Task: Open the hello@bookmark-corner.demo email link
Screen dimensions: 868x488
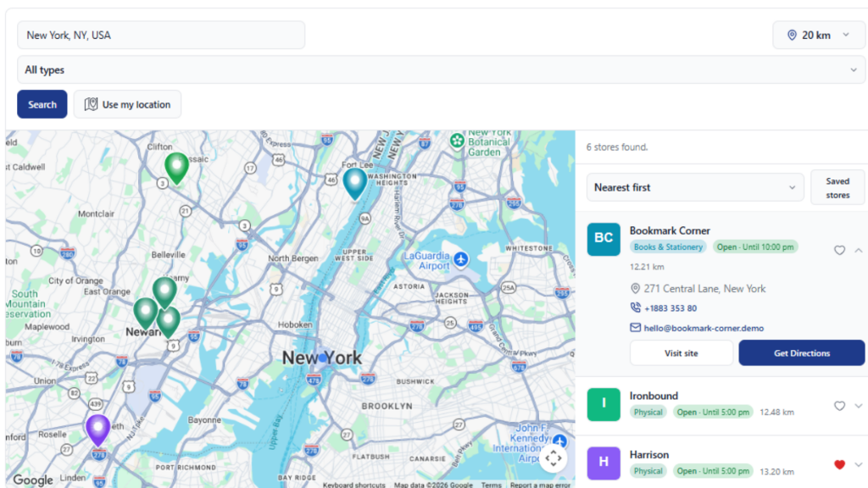Action: click(704, 328)
